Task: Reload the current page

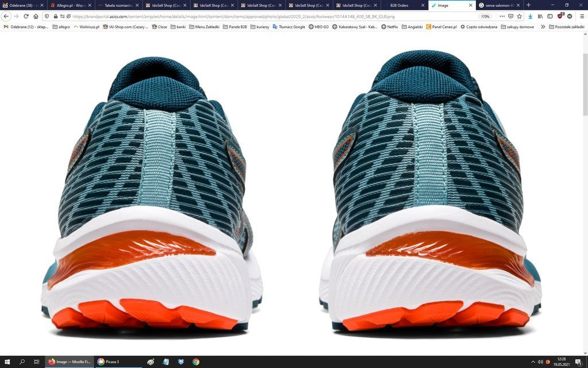Action: (x=26, y=16)
